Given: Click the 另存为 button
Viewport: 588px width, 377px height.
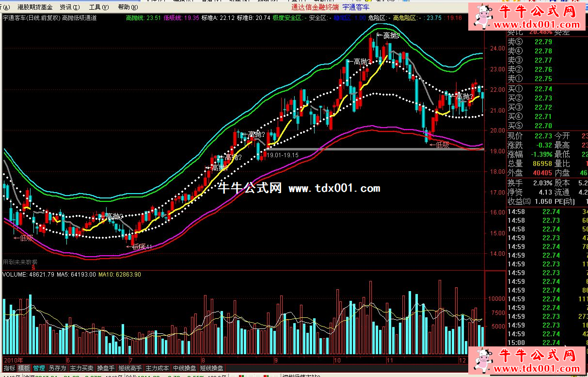Looking at the screenshot, I should coord(57,368).
